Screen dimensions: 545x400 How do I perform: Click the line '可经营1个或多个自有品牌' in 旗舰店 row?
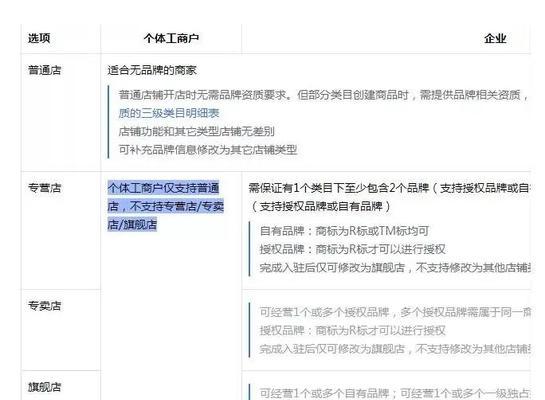(324, 393)
